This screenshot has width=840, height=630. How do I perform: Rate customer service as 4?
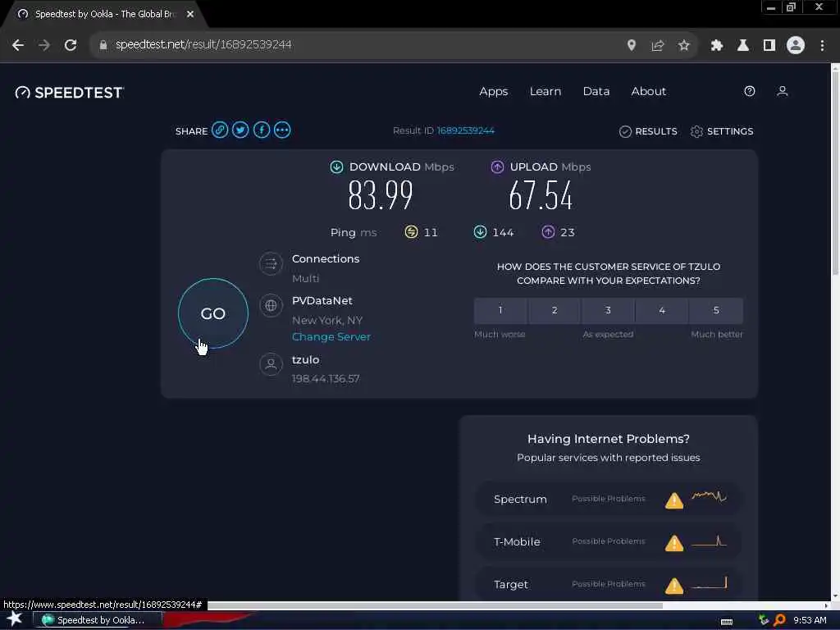click(x=662, y=310)
